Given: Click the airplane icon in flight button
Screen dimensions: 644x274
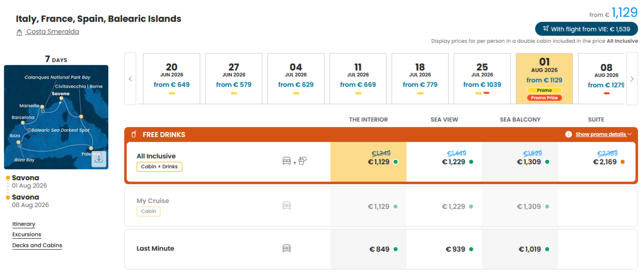Looking at the screenshot, I should (546, 28).
